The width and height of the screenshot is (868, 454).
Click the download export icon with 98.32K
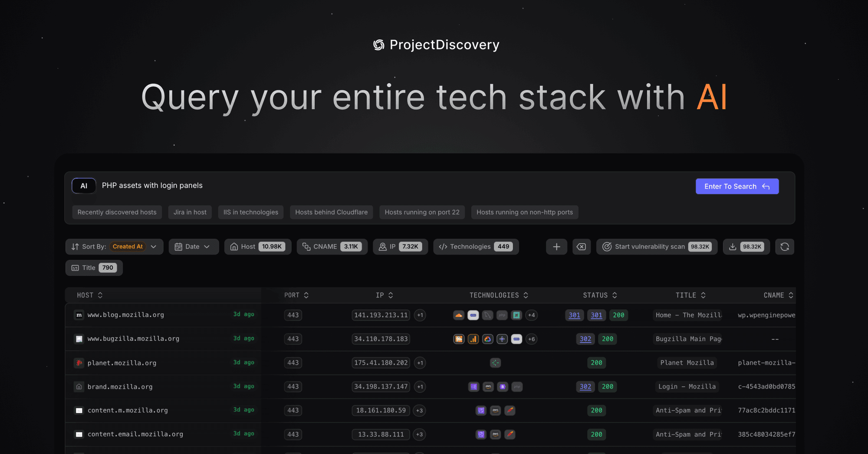[x=746, y=247]
